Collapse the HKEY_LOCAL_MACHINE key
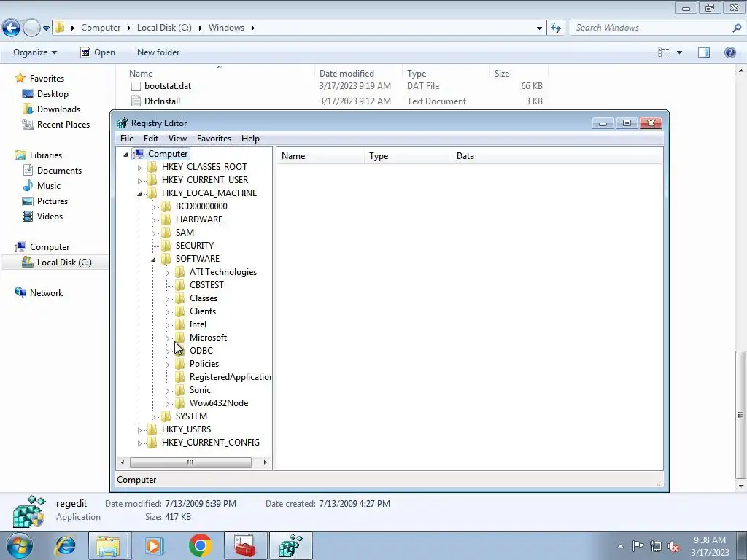The width and height of the screenshot is (747, 560). click(139, 194)
